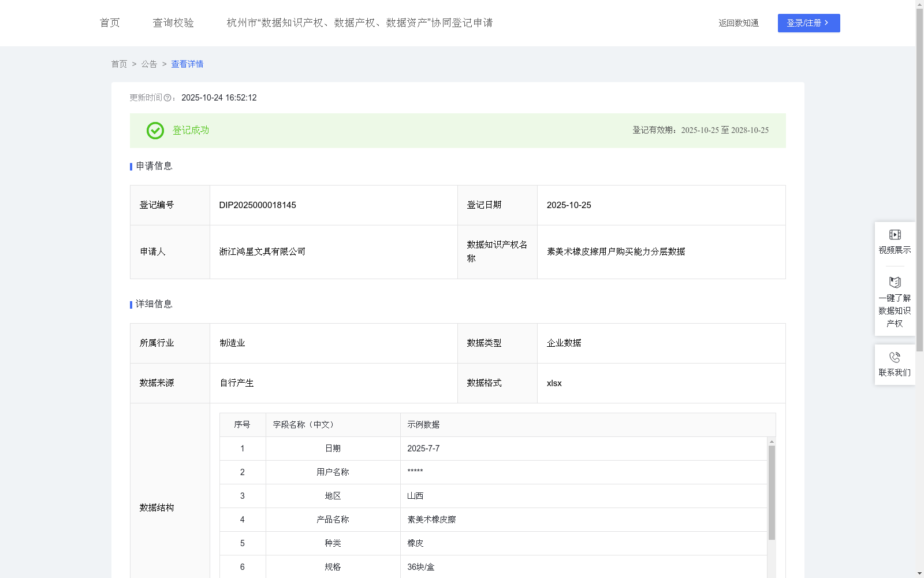Click the 登记编号 label cell

pyautogui.click(x=170, y=205)
